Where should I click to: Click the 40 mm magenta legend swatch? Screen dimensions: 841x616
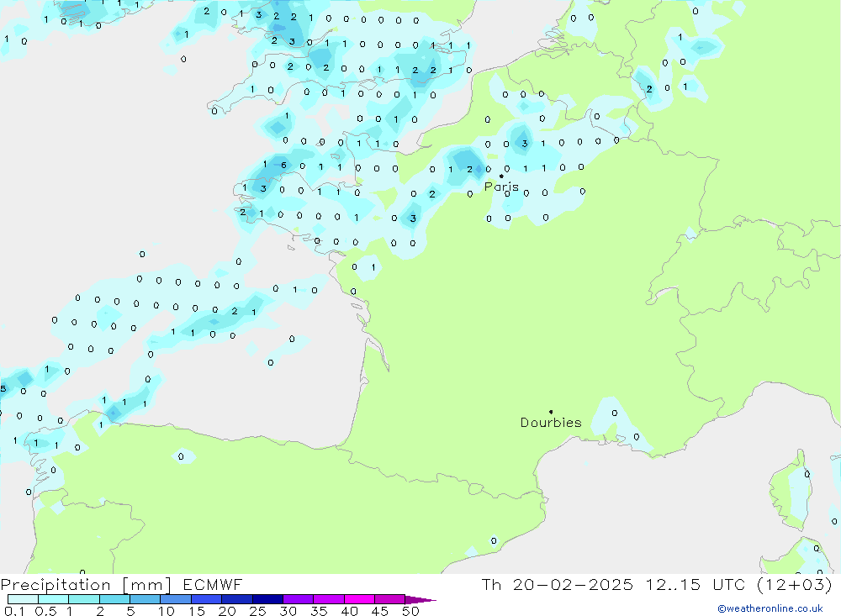click(359, 599)
